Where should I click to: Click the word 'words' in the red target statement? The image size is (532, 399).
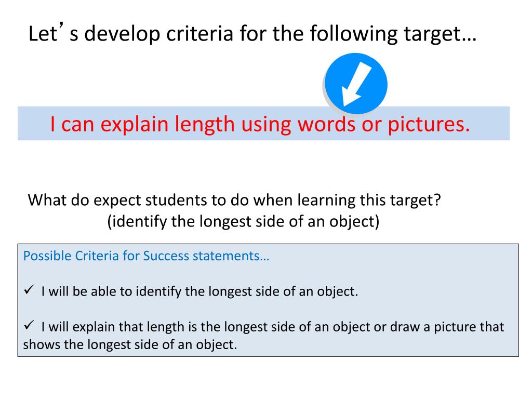tap(326, 124)
